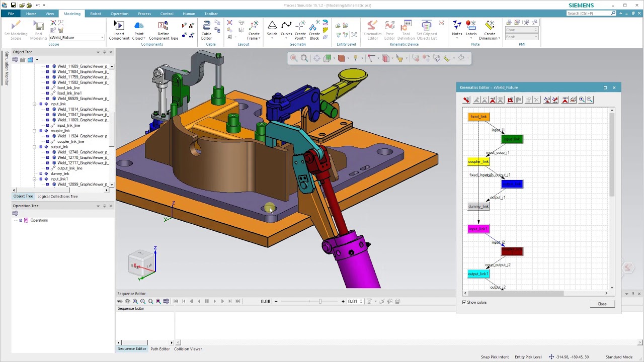Save the study via quick-access save icon
This screenshot has height=362, width=644.
click(x=13, y=5)
